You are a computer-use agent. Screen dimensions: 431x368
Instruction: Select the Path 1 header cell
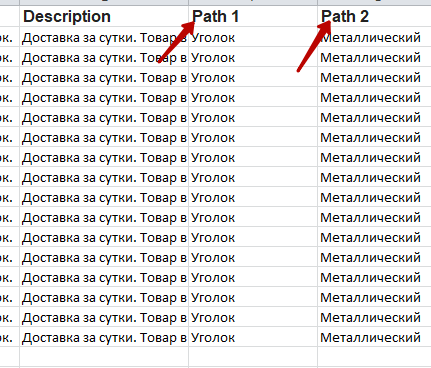coord(253,16)
